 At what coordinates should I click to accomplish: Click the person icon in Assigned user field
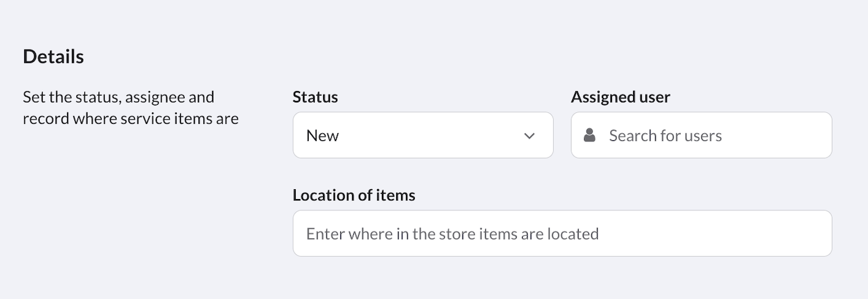[590, 135]
